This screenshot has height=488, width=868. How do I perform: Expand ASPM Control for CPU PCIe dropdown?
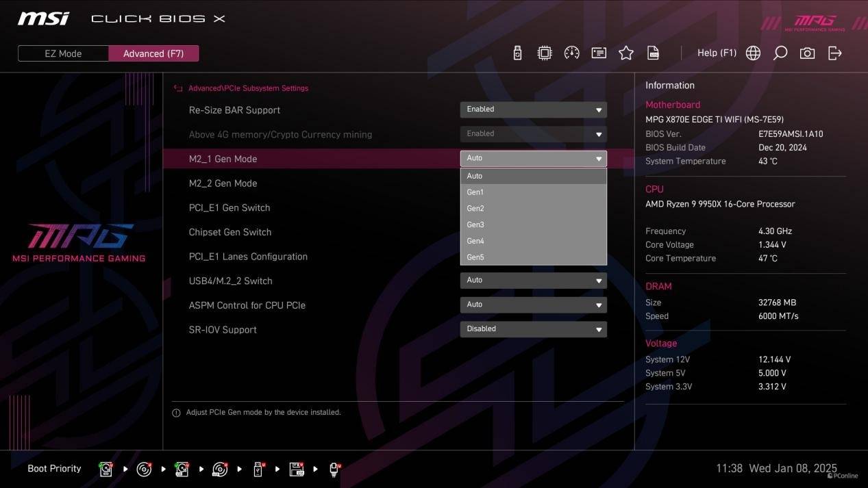533,305
